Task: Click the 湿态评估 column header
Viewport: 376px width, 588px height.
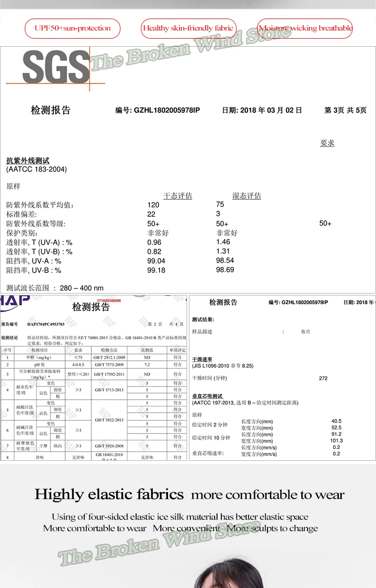Action: [247, 196]
